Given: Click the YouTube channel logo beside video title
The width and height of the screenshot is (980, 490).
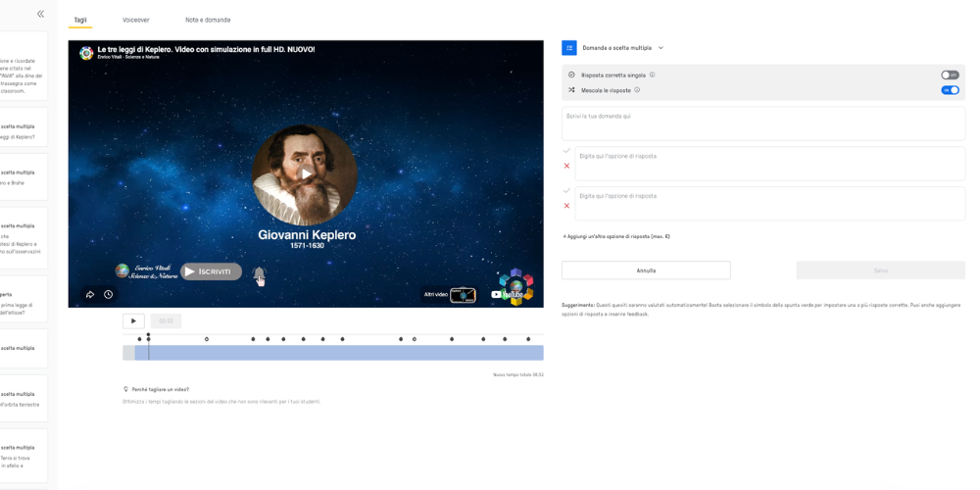Looking at the screenshot, I should (86, 53).
